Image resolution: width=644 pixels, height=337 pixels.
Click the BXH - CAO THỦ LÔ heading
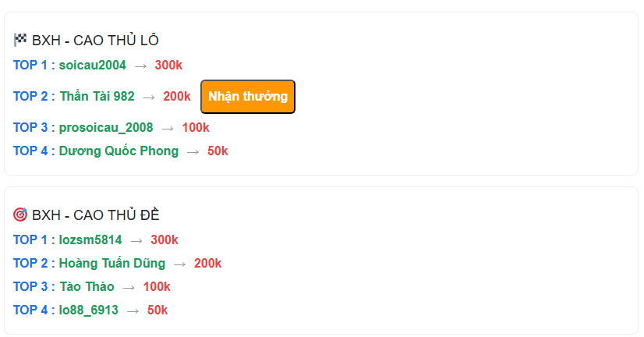pos(95,41)
